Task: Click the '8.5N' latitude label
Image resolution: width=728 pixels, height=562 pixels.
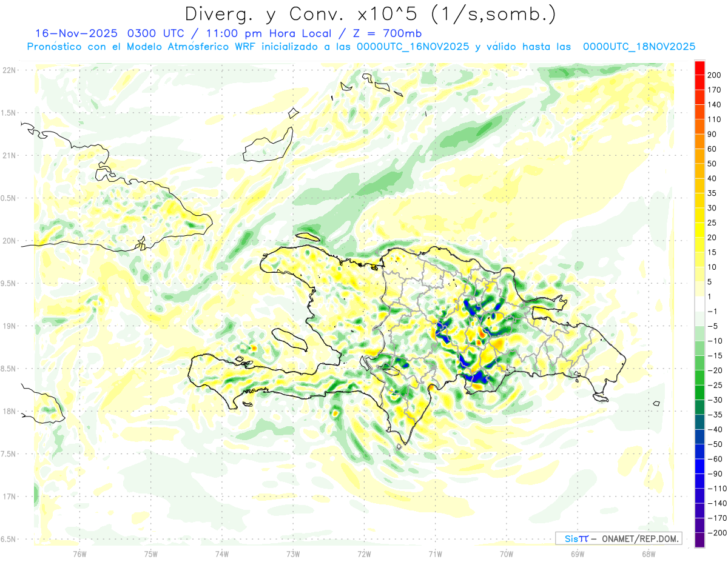Action: point(9,369)
